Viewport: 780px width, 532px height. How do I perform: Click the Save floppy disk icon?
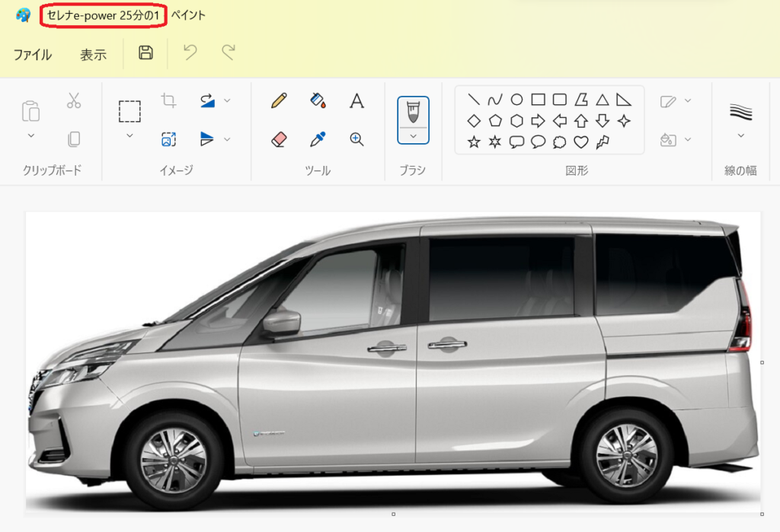pos(145,53)
